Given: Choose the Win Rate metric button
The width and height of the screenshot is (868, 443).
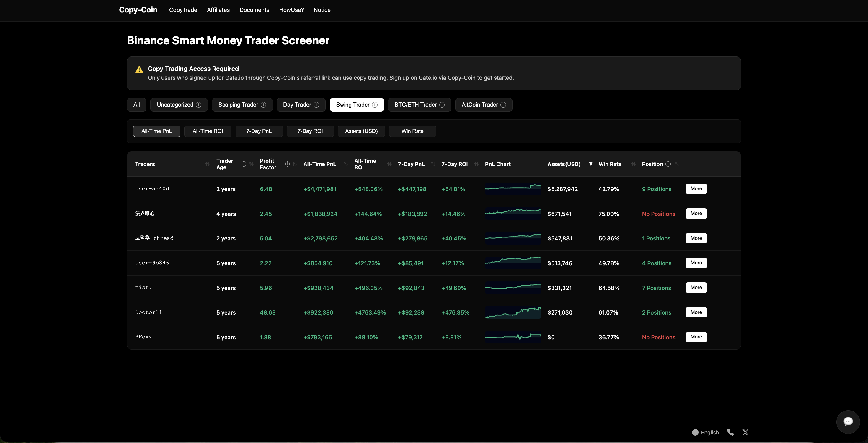Looking at the screenshot, I should click(412, 131).
